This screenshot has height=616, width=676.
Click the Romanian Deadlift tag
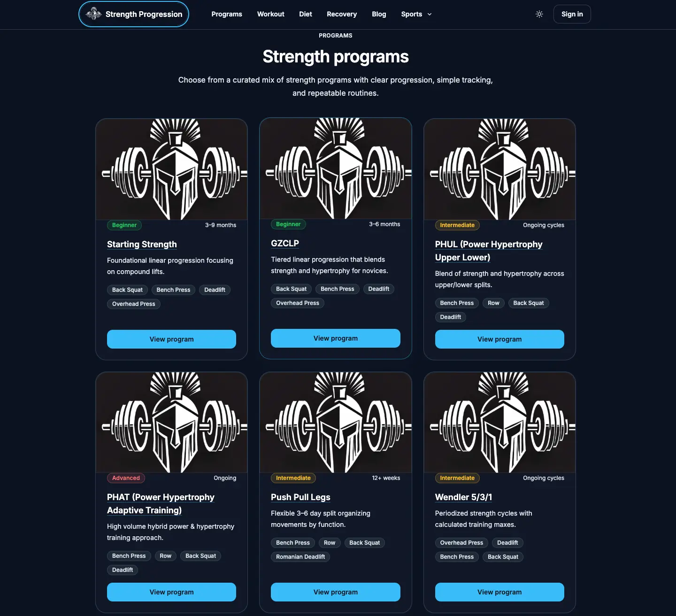[x=300, y=557]
